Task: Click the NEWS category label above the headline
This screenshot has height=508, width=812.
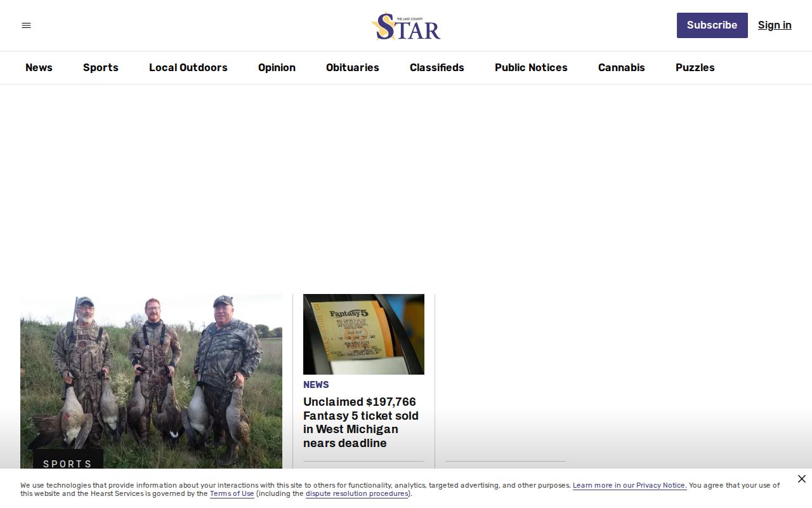Action: [x=316, y=385]
